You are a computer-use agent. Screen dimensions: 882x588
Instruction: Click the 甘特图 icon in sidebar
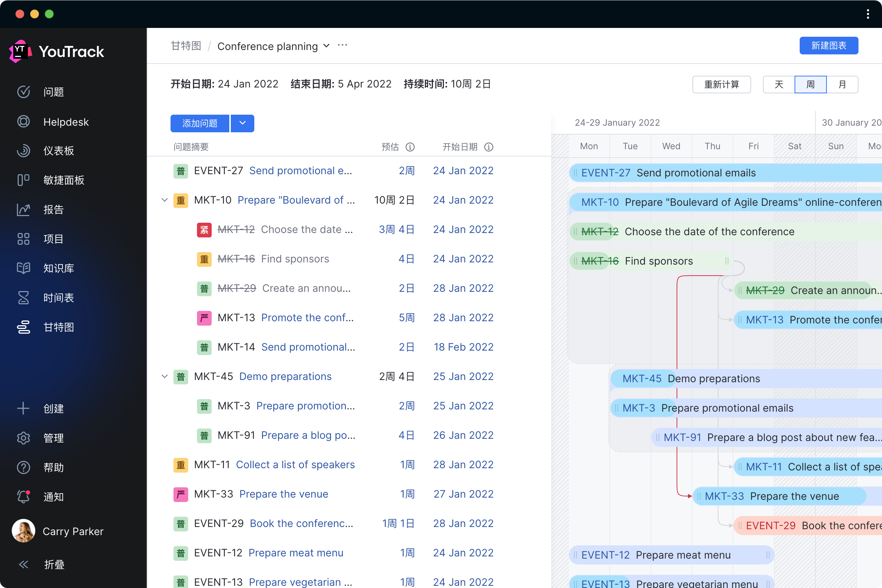24,327
